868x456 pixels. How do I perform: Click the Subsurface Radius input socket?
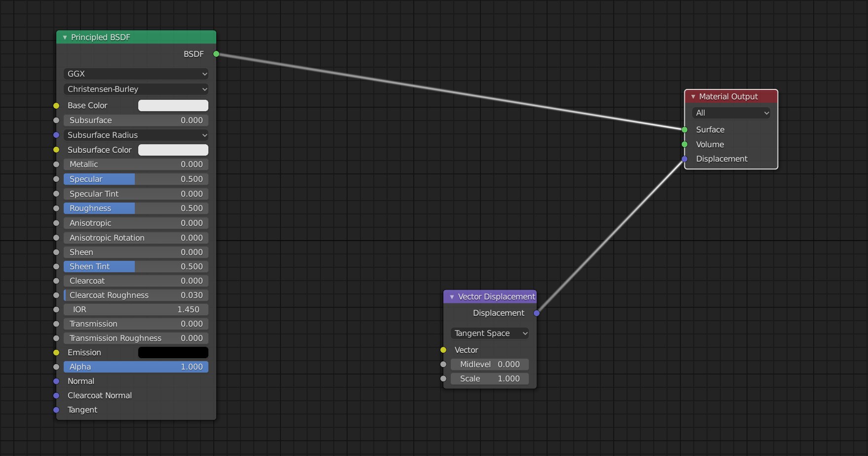(56, 135)
